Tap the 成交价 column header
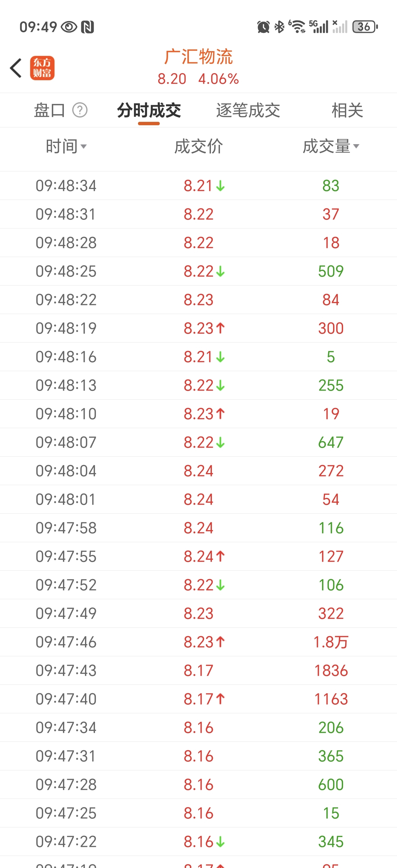Viewport: 397px width, 868px height. click(198, 146)
